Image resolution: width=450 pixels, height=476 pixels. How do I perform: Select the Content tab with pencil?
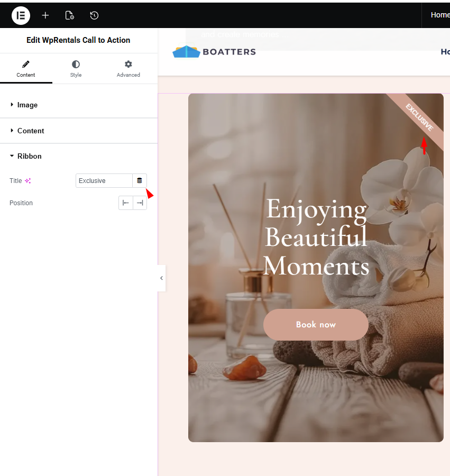(x=26, y=69)
